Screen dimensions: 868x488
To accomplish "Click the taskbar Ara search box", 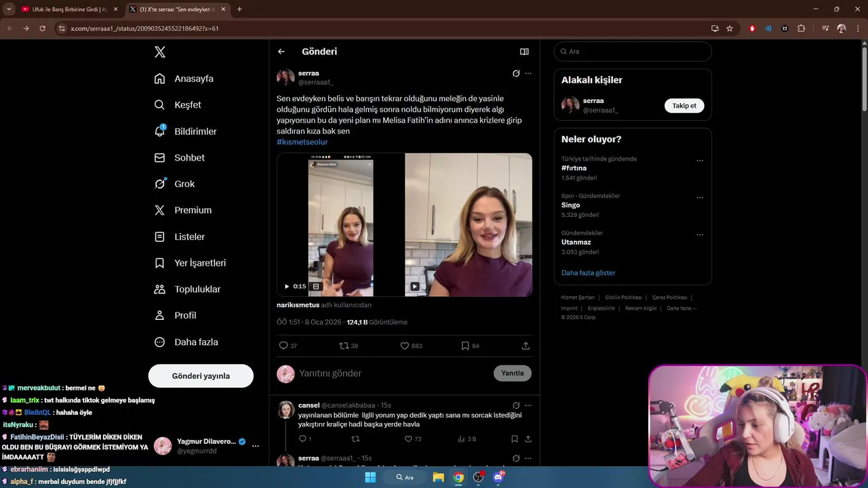I will pos(406,477).
